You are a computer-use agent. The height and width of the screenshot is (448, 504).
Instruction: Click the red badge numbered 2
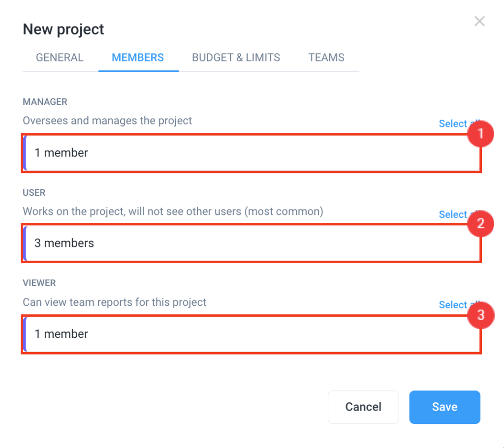[x=481, y=224]
